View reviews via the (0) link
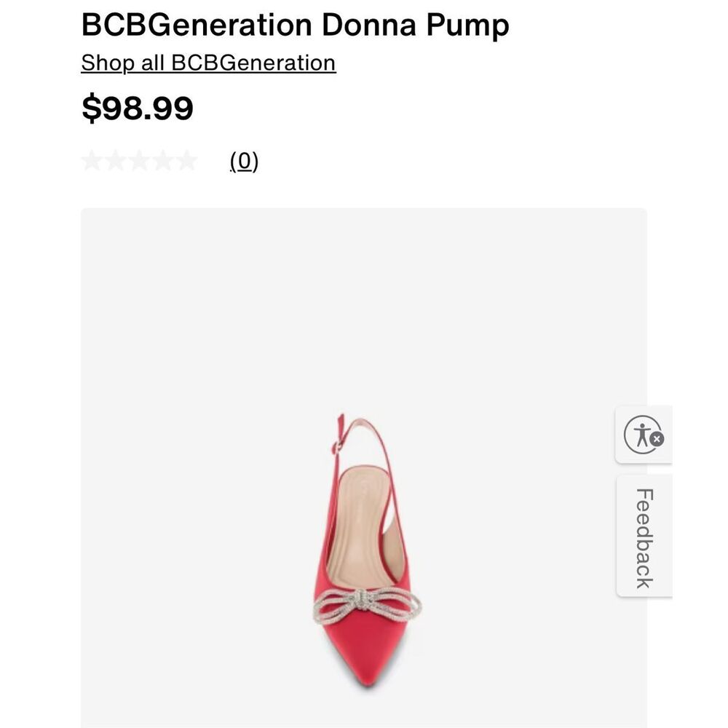 coord(245,162)
